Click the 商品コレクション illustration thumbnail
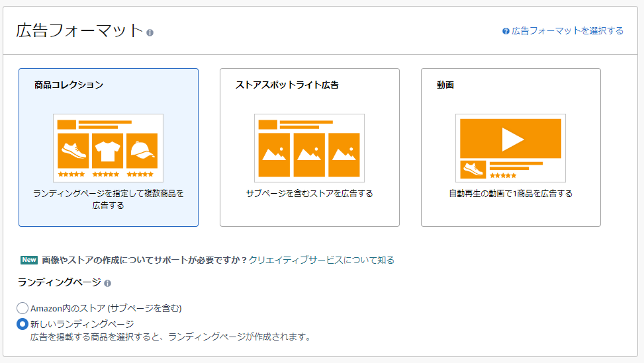This screenshot has width=644, height=363. click(108, 148)
